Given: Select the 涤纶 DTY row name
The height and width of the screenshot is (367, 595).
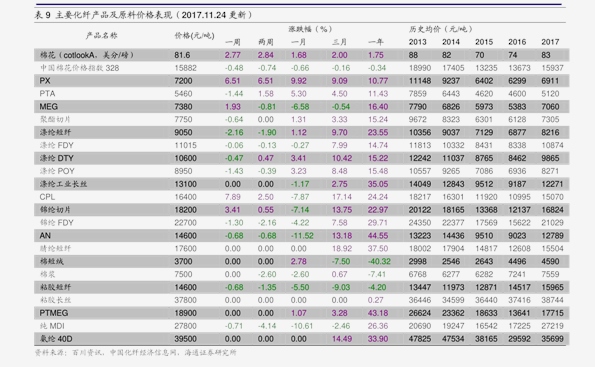Looking at the screenshot, I should click(x=57, y=158).
